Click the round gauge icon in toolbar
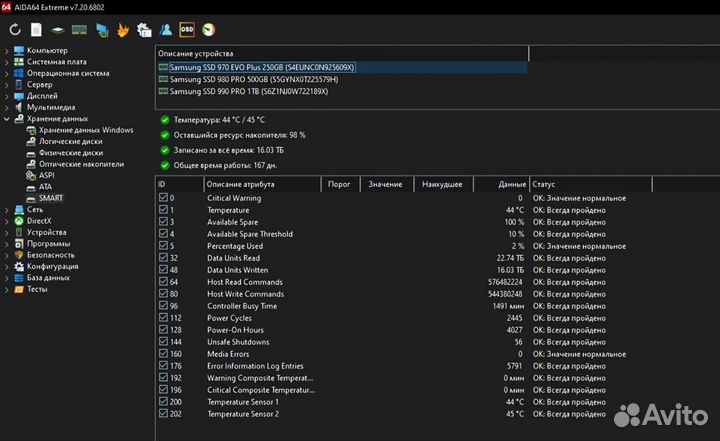This screenshot has width=720, height=441. coord(209,30)
